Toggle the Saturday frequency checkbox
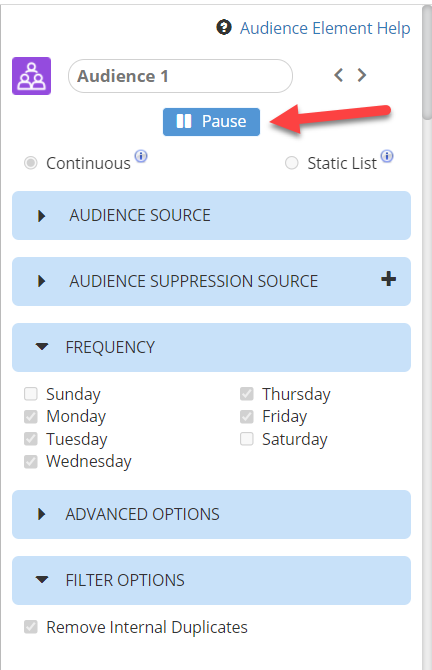The image size is (432, 670). [247, 439]
